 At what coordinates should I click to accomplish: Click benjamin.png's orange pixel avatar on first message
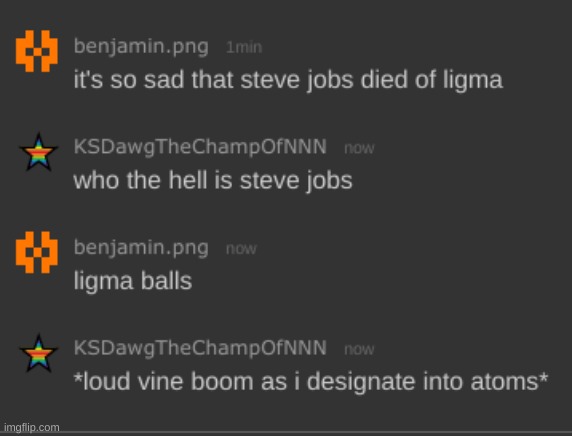coord(36,51)
